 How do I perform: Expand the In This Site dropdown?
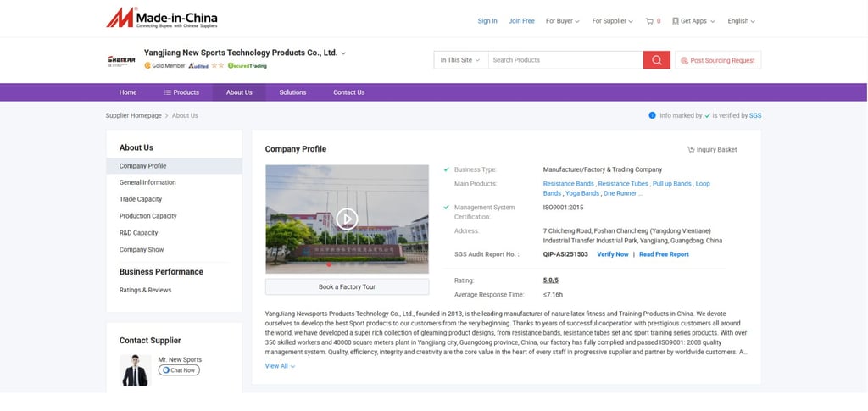point(460,60)
